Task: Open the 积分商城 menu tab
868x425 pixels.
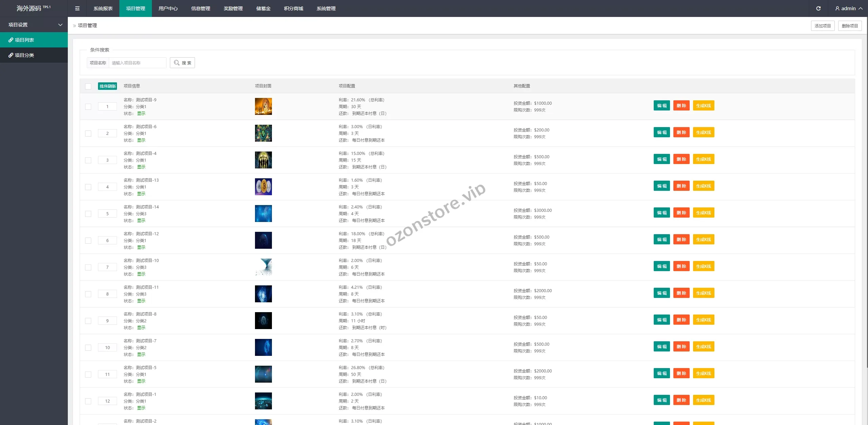Action: [293, 8]
